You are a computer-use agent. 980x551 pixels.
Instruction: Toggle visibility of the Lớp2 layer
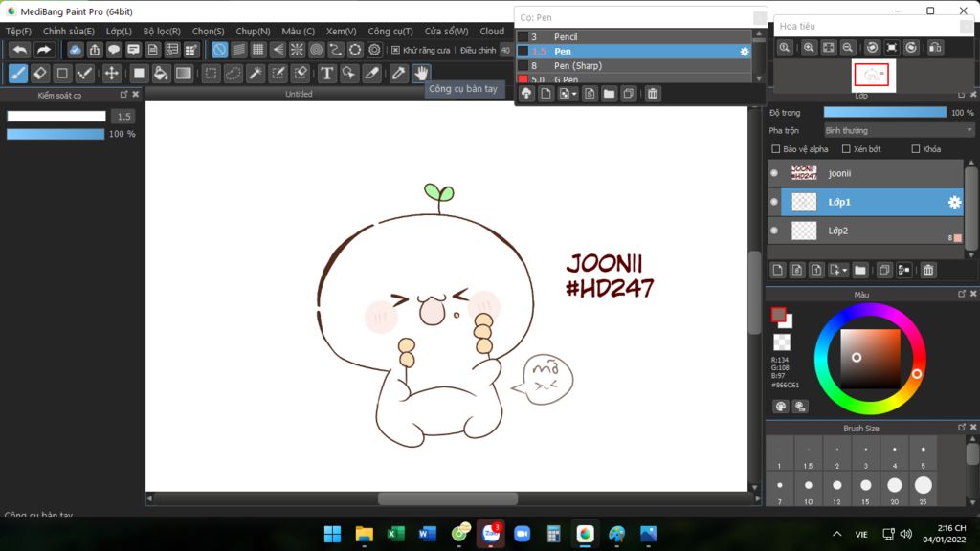pos(774,231)
